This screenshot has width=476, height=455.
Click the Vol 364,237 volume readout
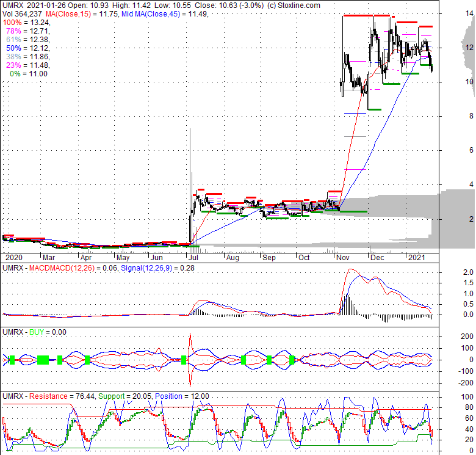coord(22,14)
